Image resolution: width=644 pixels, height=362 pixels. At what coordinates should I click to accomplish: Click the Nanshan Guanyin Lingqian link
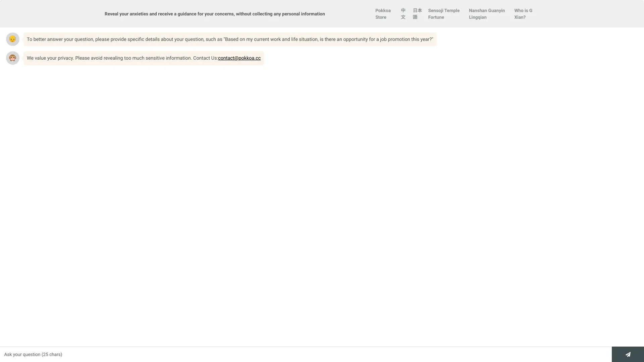pyautogui.click(x=487, y=13)
